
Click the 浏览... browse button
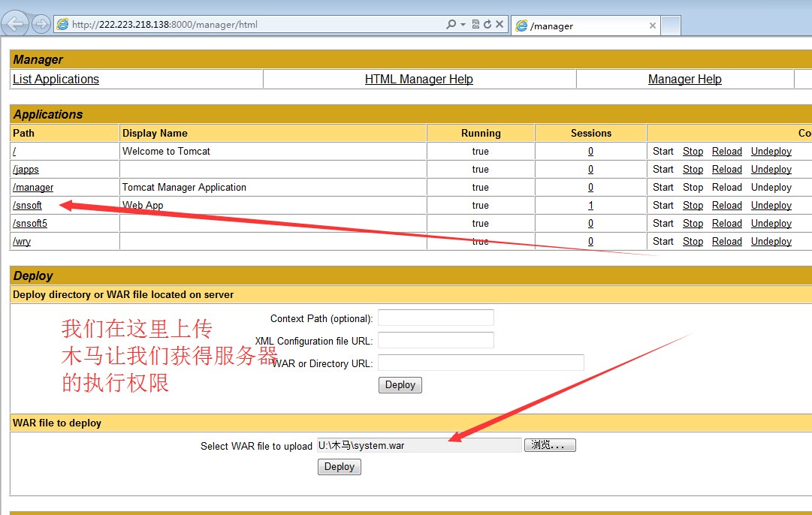[x=550, y=445]
